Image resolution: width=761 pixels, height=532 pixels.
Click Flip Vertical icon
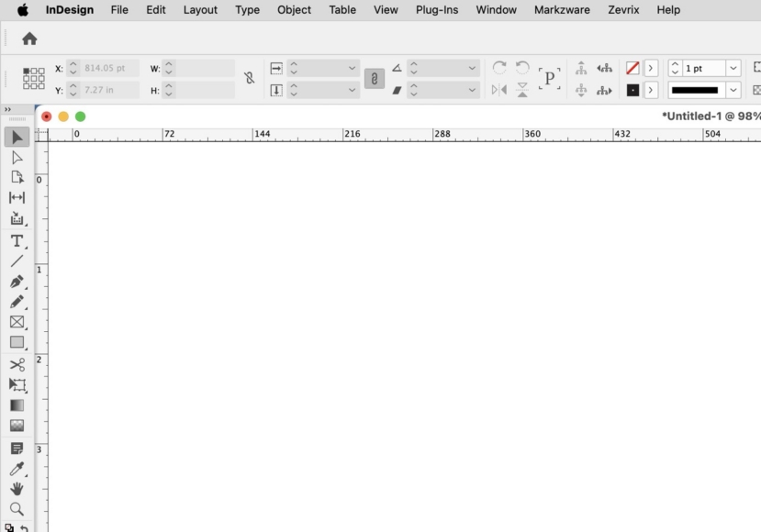tap(522, 90)
